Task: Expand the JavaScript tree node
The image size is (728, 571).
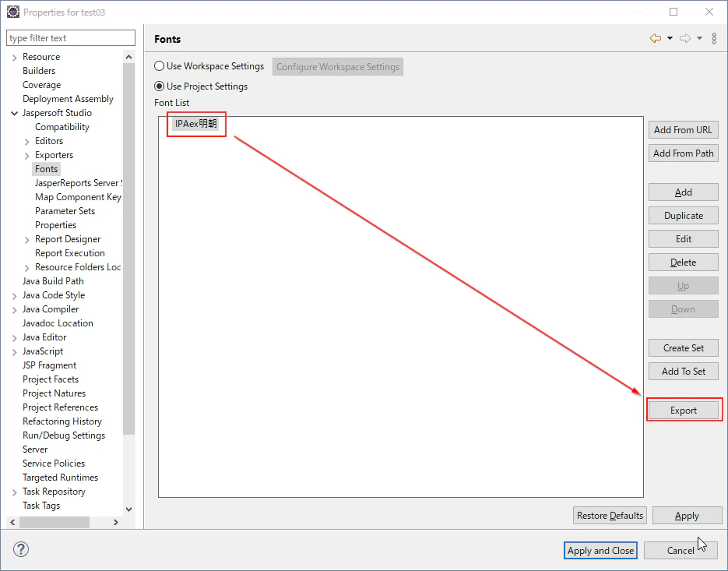Action: pos(14,352)
